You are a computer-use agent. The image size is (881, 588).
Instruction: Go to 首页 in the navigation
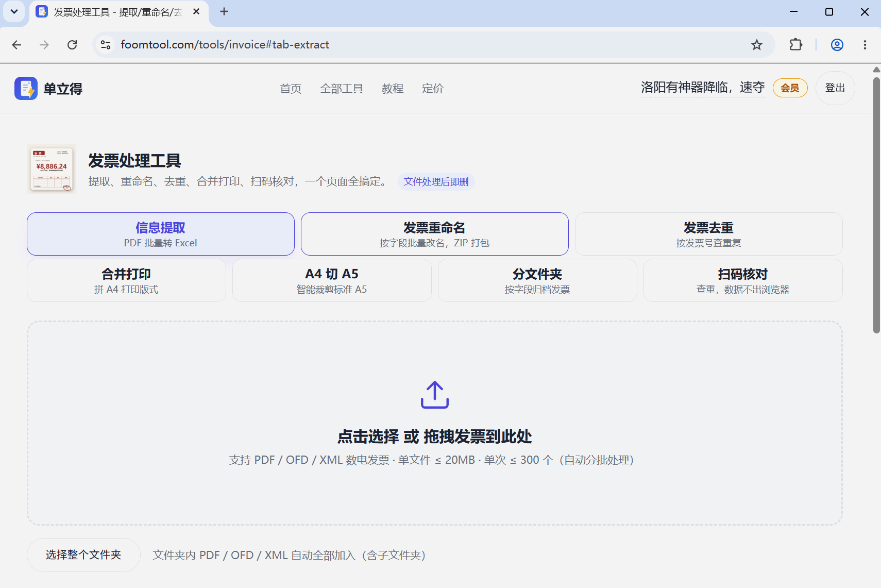click(x=291, y=89)
